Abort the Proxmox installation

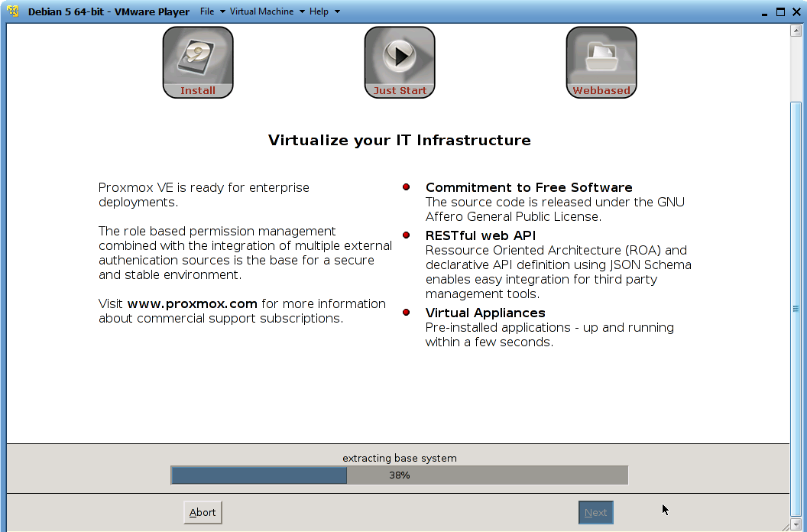pos(203,512)
